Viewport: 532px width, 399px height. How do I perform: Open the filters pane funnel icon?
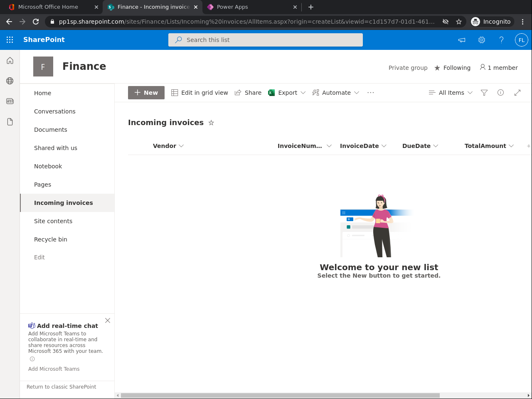click(x=484, y=93)
